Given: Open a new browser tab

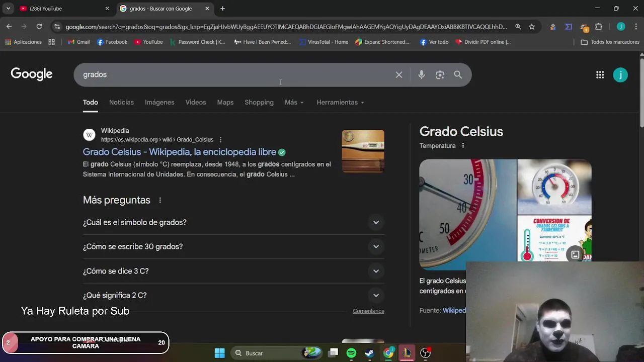Looking at the screenshot, I should click(222, 9).
